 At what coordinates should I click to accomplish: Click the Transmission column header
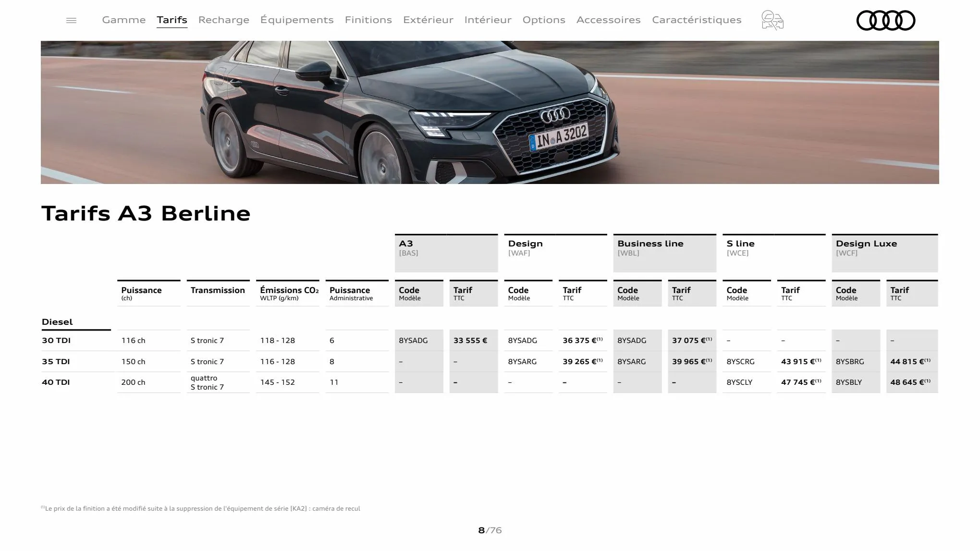pyautogui.click(x=218, y=293)
